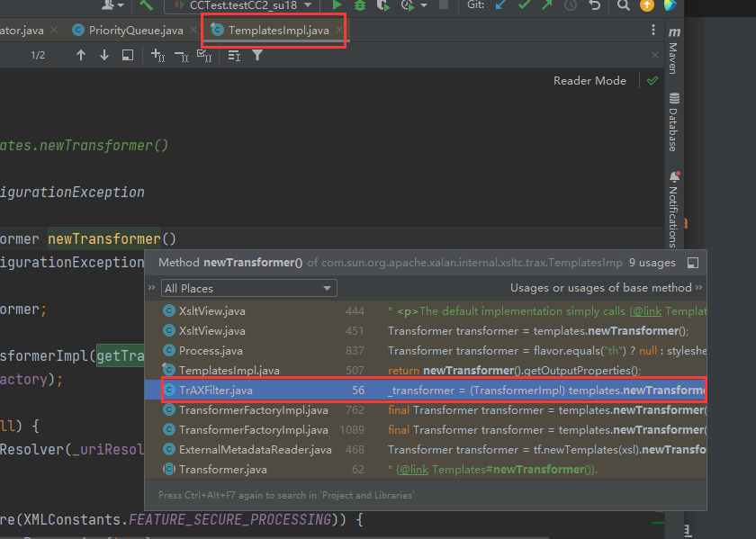Click FEATURE_SECURE_PROCESSING constant in code
Viewport: 756px width, 539px height.
tap(230, 520)
